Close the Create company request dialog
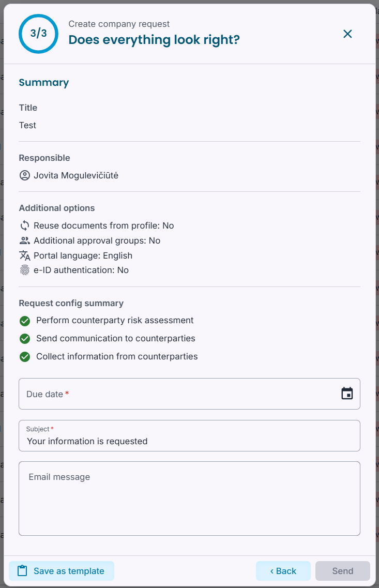The image size is (379, 588). (347, 34)
